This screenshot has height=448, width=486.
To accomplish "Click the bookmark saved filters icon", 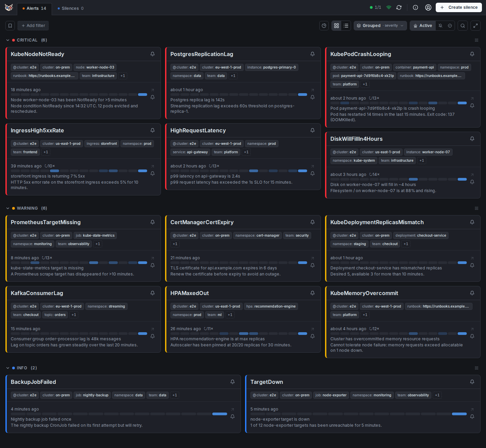I will tap(10, 26).
